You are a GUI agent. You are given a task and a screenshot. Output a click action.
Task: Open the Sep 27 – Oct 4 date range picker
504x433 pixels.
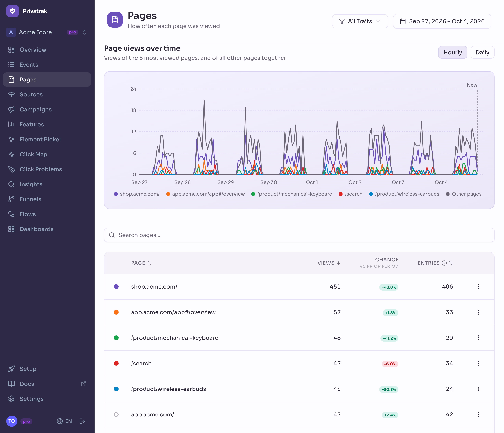(442, 21)
